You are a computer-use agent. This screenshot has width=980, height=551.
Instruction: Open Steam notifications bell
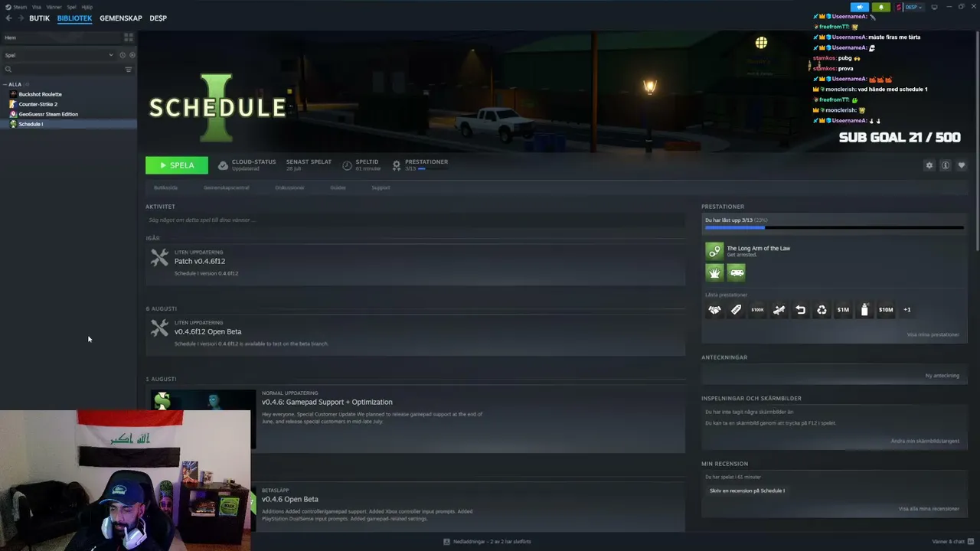(x=881, y=7)
